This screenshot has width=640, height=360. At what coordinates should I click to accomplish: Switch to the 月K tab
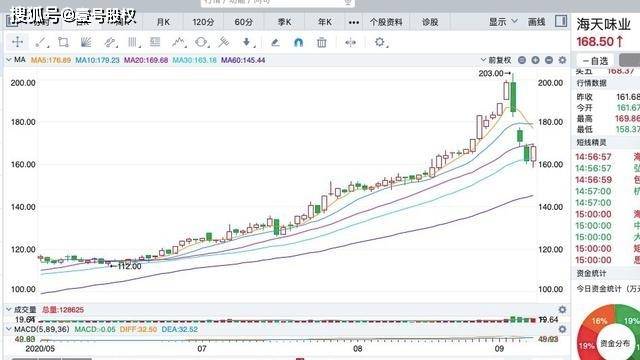click(x=163, y=22)
